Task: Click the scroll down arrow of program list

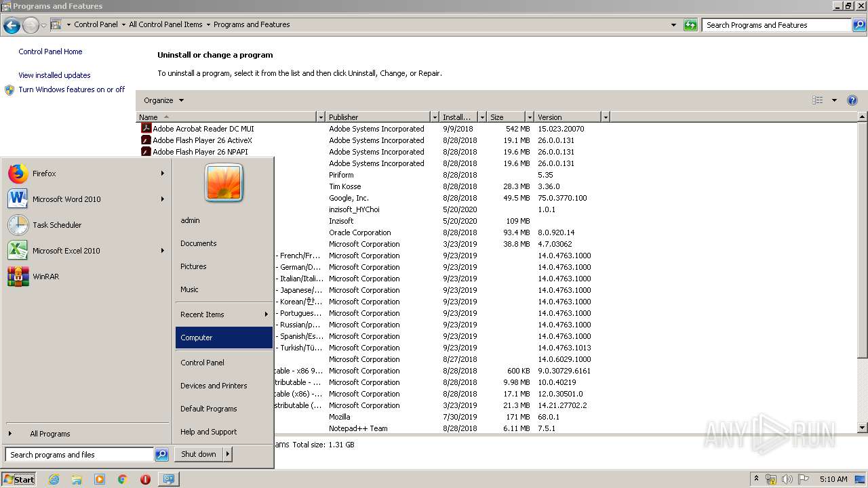Action: [863, 428]
